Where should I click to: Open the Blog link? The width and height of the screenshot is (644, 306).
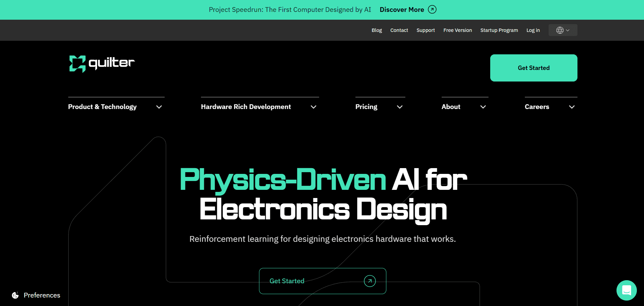376,30
